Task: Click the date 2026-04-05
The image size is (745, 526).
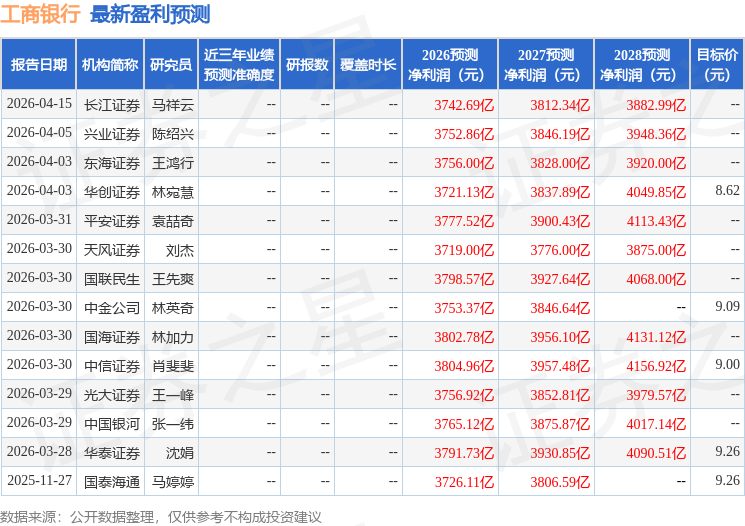Action: click(x=39, y=133)
